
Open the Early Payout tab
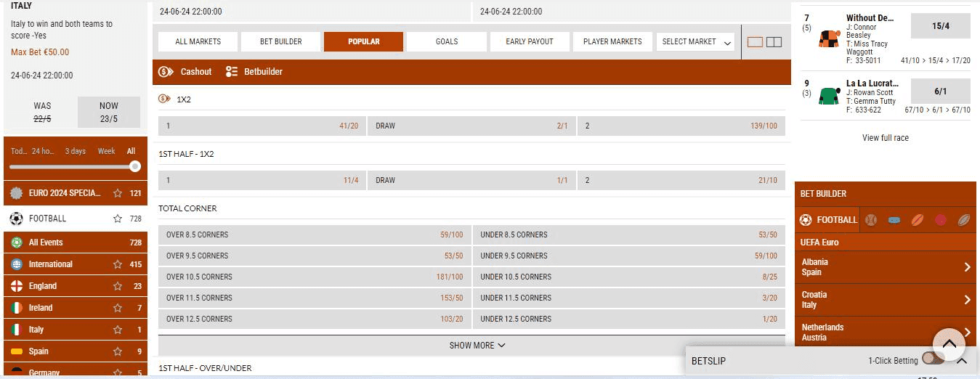pos(530,42)
